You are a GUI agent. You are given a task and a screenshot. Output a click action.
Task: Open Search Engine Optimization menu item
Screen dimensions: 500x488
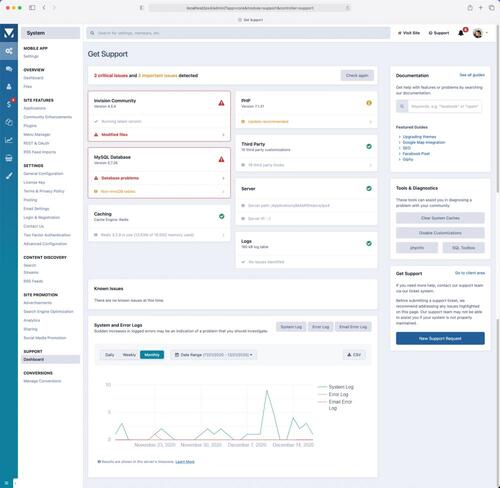coord(49,311)
